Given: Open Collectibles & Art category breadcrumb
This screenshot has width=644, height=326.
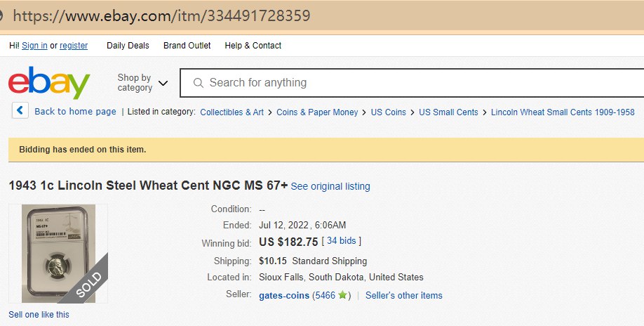Looking at the screenshot, I should pos(232,112).
